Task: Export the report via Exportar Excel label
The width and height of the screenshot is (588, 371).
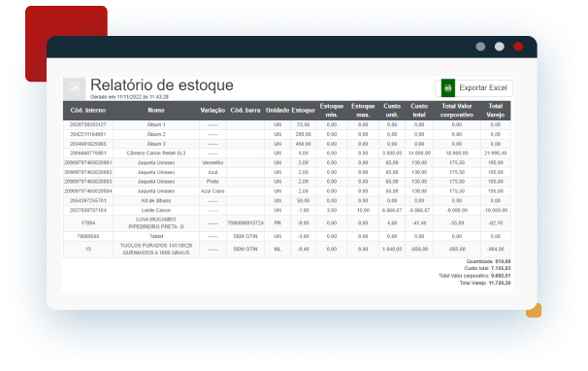Action: pos(483,87)
